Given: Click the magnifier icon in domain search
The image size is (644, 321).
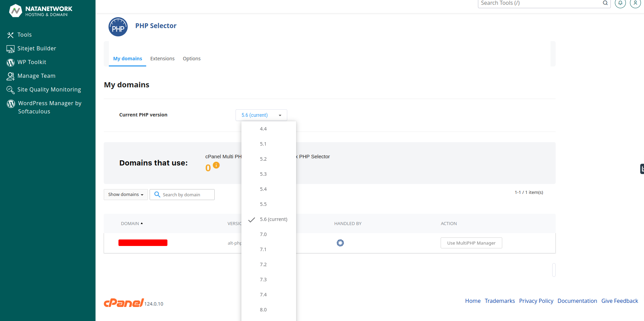Looking at the screenshot, I should tap(157, 194).
